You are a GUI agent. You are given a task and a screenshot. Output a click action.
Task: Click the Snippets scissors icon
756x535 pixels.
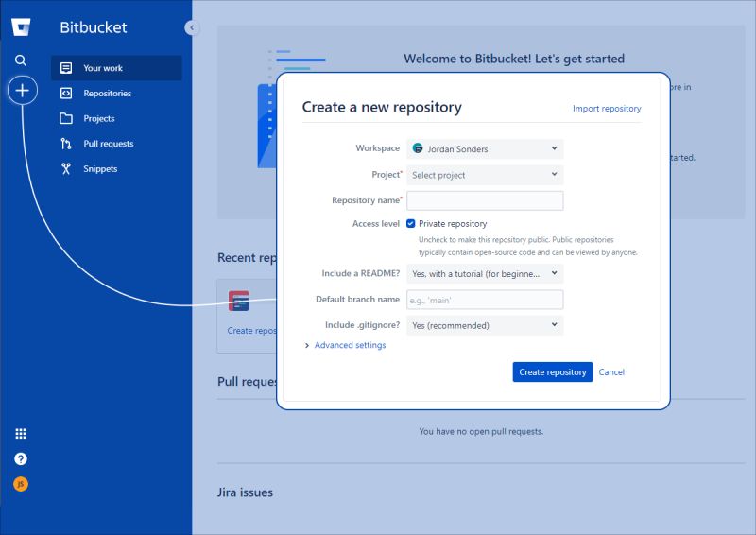pos(66,169)
